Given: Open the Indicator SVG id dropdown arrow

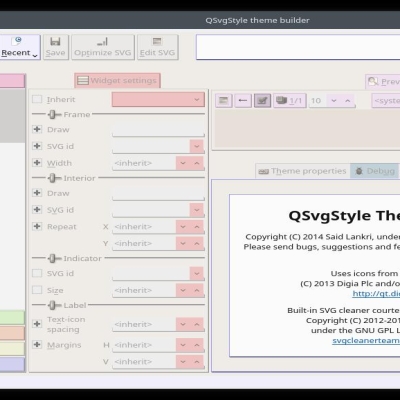Looking at the screenshot, I should 197,274.
